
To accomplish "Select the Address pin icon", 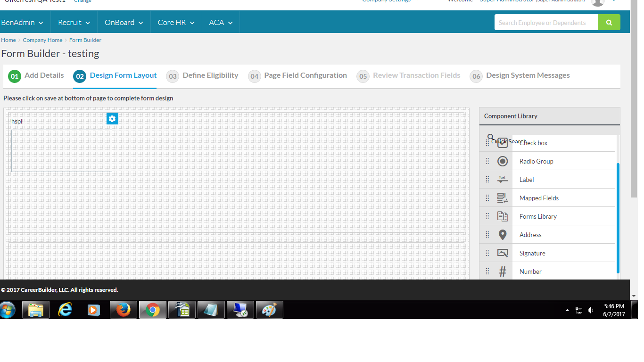I will (503, 235).
